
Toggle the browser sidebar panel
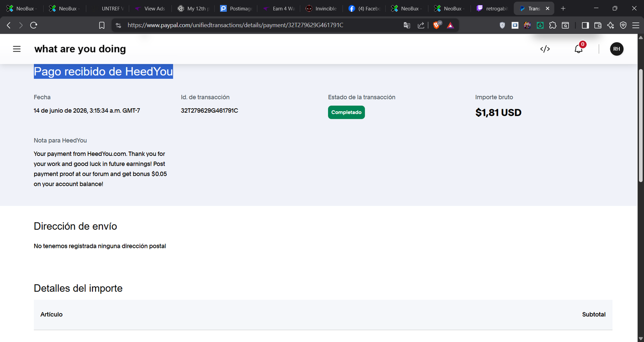click(585, 25)
